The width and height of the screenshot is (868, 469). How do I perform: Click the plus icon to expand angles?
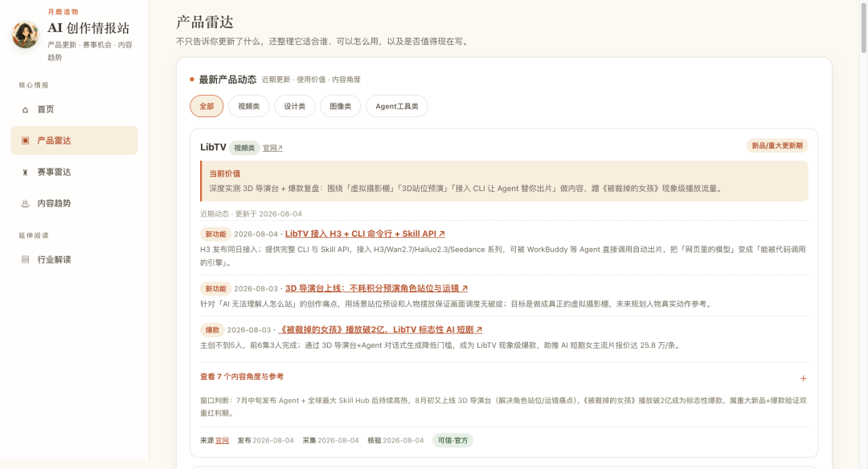point(803,378)
